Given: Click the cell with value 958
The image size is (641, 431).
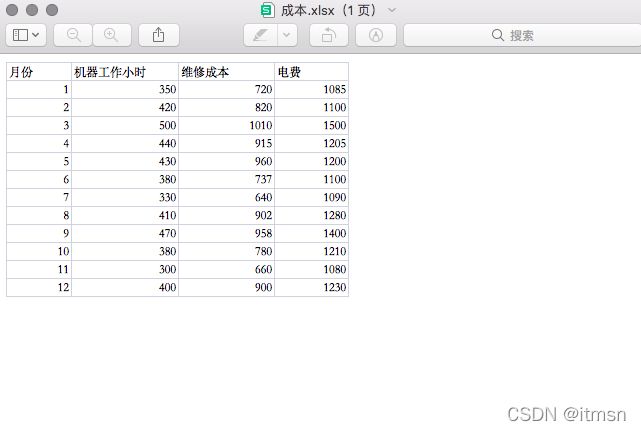Looking at the screenshot, I should [x=226, y=233].
